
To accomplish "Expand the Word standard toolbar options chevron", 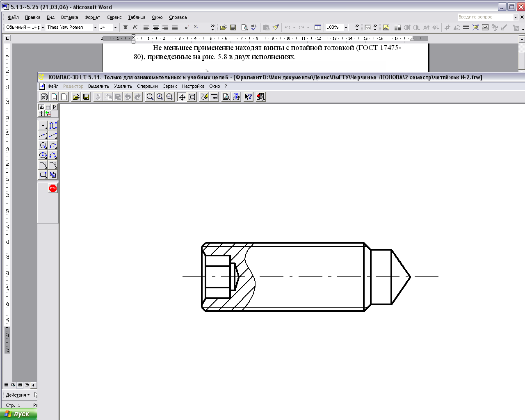I will click(357, 27).
